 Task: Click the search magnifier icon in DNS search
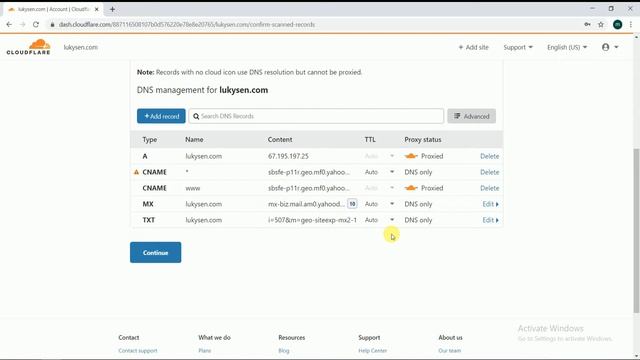(x=196, y=116)
